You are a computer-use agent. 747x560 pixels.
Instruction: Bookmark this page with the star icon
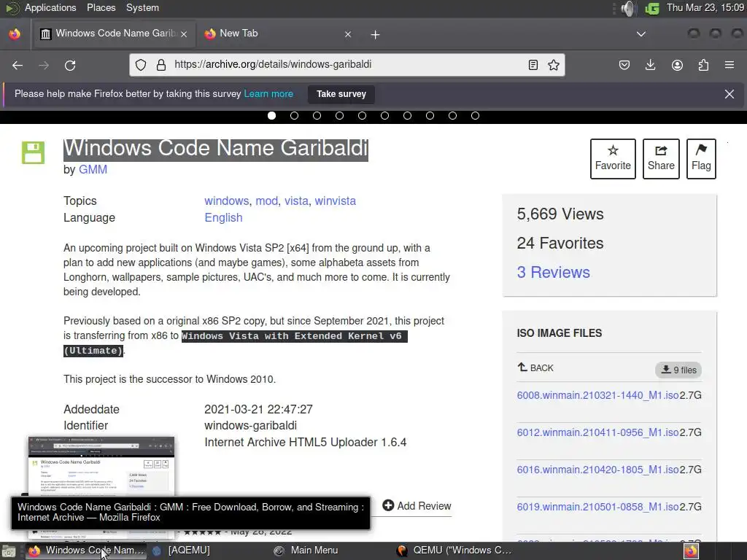(553, 65)
